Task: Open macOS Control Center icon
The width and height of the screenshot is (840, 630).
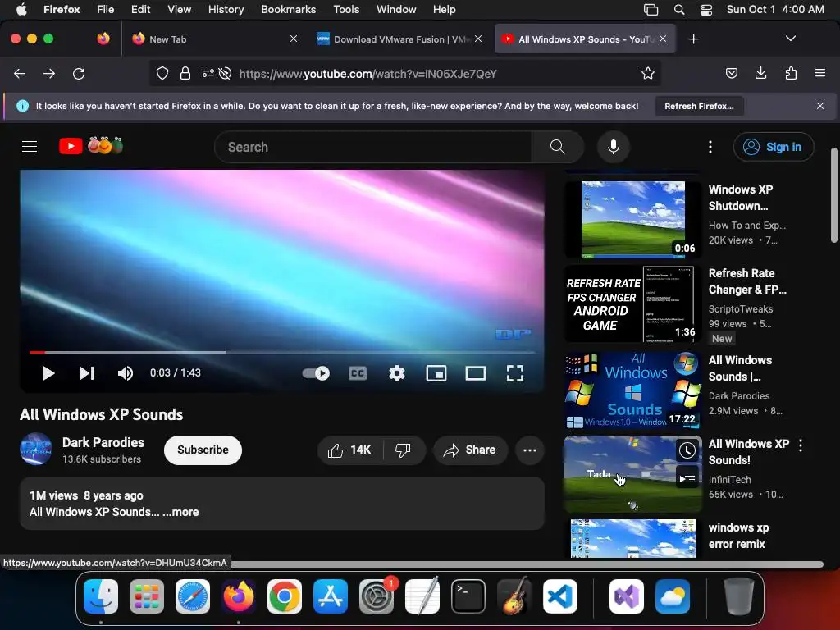Action: tap(706, 10)
